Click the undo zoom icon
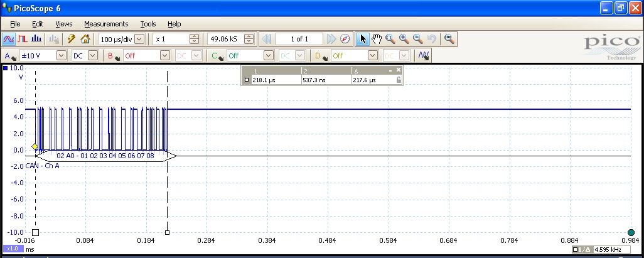 431,39
